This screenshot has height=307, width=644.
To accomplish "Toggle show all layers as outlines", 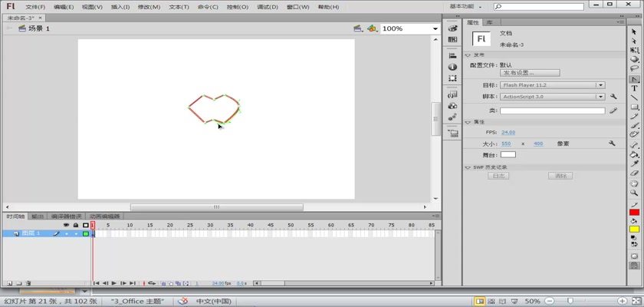I will 85,225.
